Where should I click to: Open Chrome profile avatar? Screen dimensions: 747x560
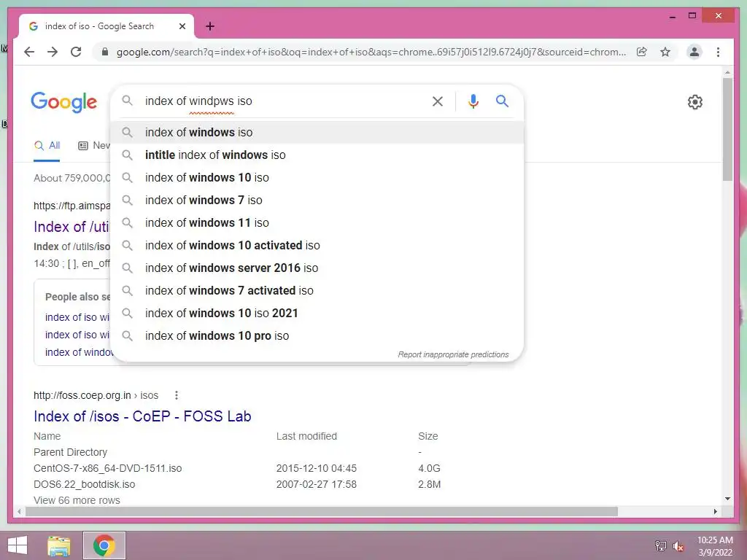694,52
